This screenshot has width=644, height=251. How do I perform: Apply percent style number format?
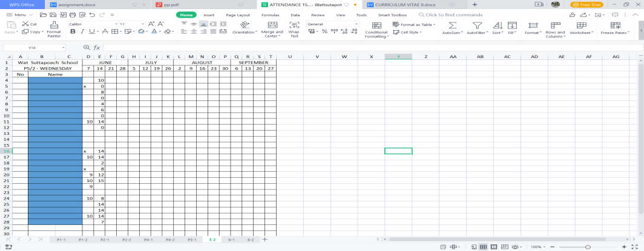(324, 31)
